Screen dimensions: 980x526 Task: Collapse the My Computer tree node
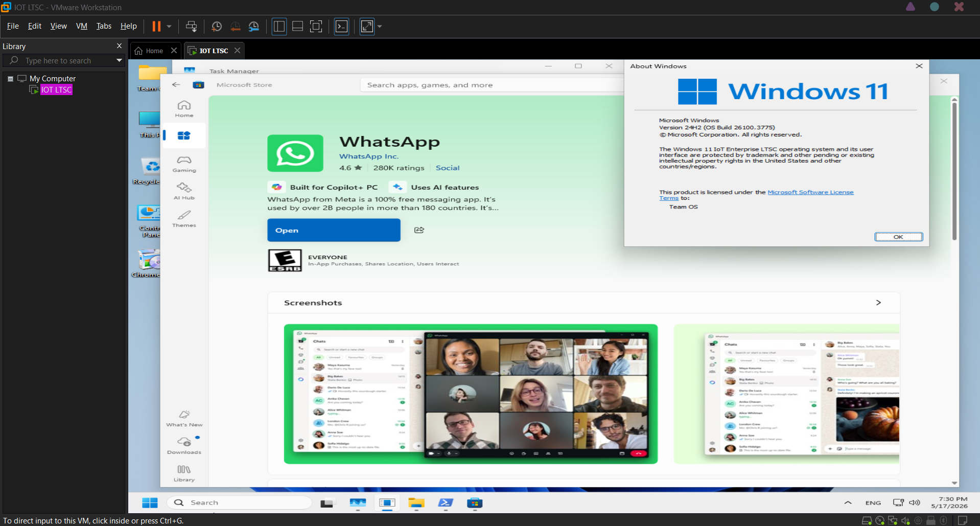point(10,79)
